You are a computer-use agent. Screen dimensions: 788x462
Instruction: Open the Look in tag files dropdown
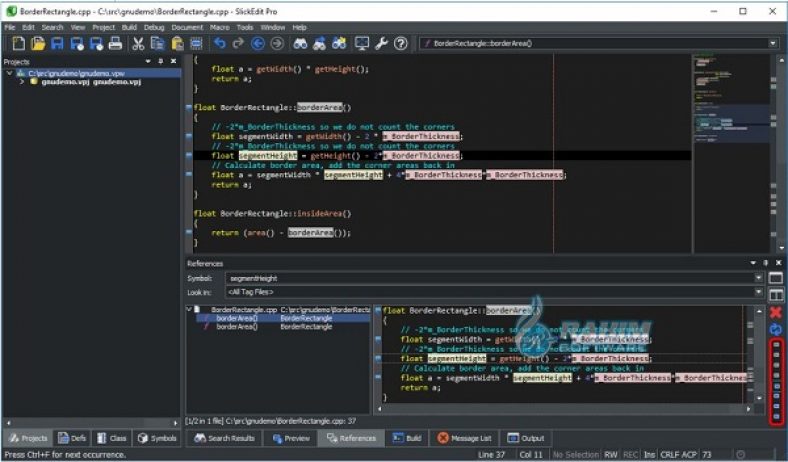pyautogui.click(x=758, y=291)
